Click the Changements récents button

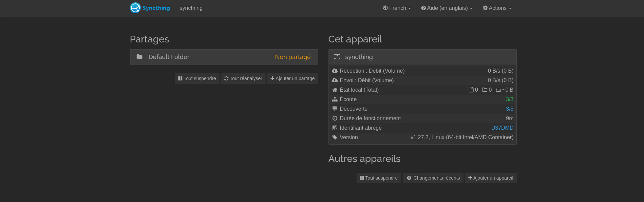click(x=433, y=178)
